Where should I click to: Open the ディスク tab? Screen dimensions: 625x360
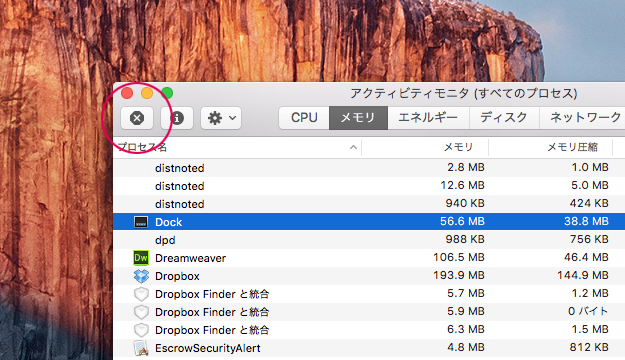(x=504, y=118)
